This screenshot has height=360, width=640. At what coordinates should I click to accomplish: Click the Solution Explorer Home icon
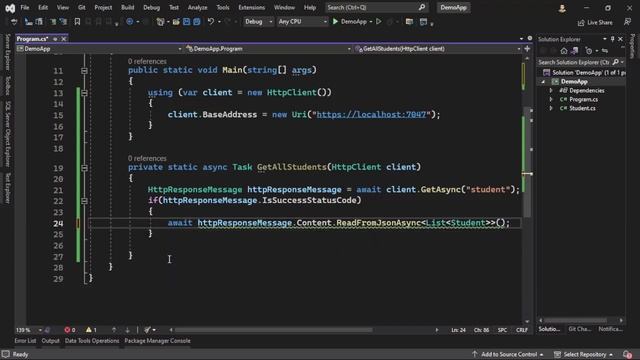click(564, 51)
